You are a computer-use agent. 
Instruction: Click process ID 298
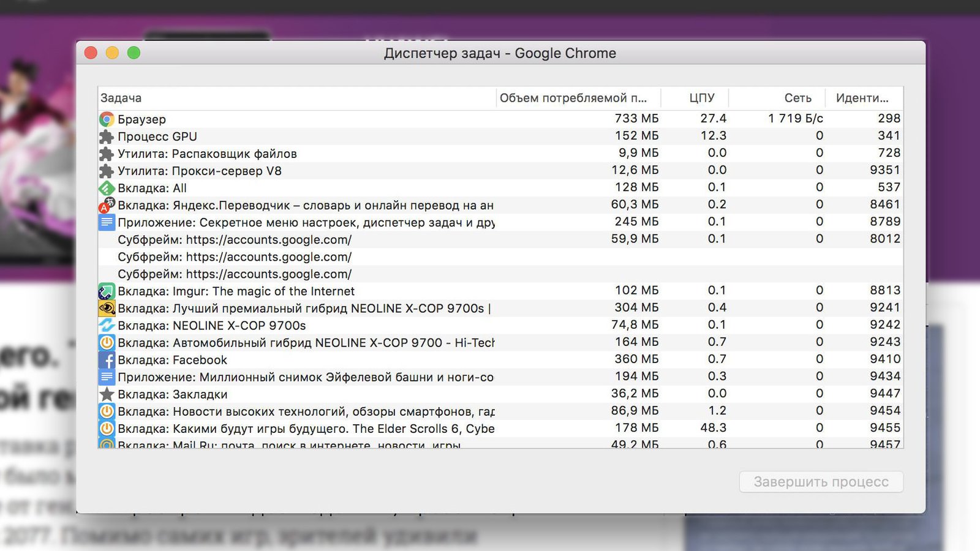click(889, 118)
